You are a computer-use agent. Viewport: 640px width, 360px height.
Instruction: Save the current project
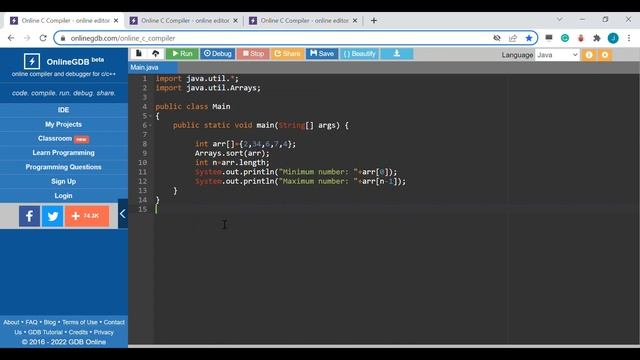(x=322, y=53)
